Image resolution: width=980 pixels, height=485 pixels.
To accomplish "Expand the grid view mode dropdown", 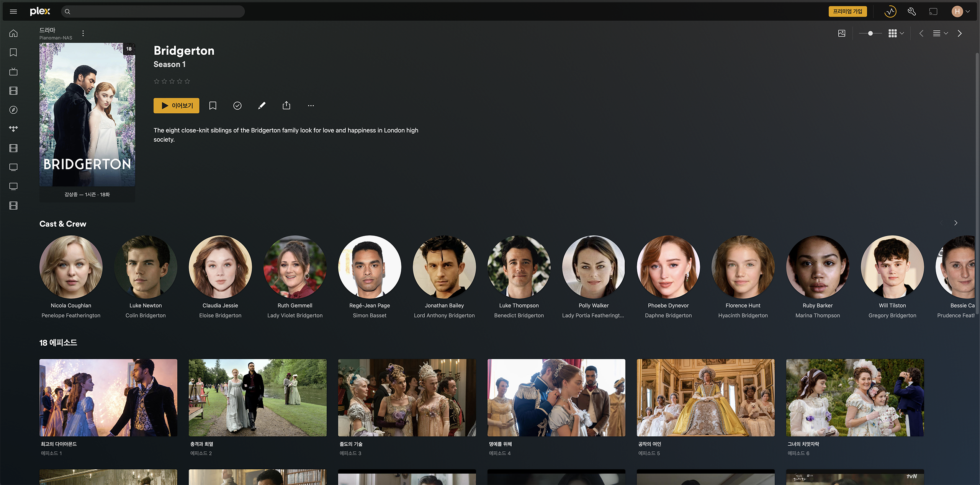I will [896, 33].
